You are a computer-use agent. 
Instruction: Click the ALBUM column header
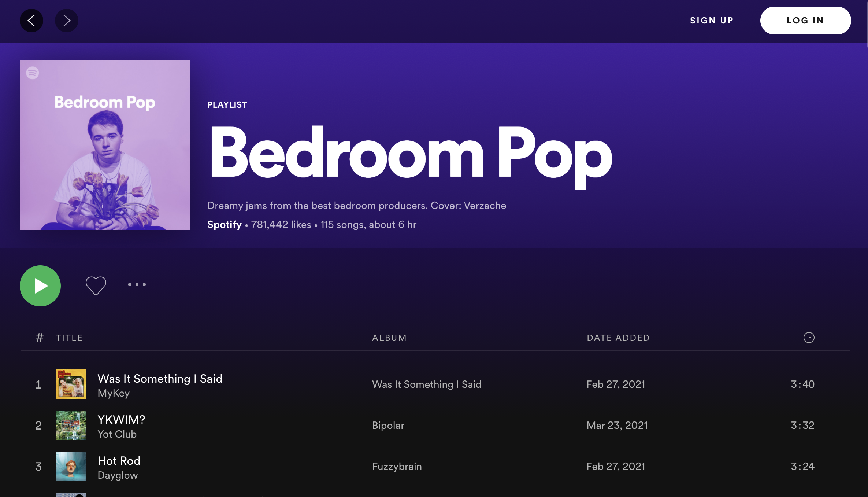click(x=389, y=338)
